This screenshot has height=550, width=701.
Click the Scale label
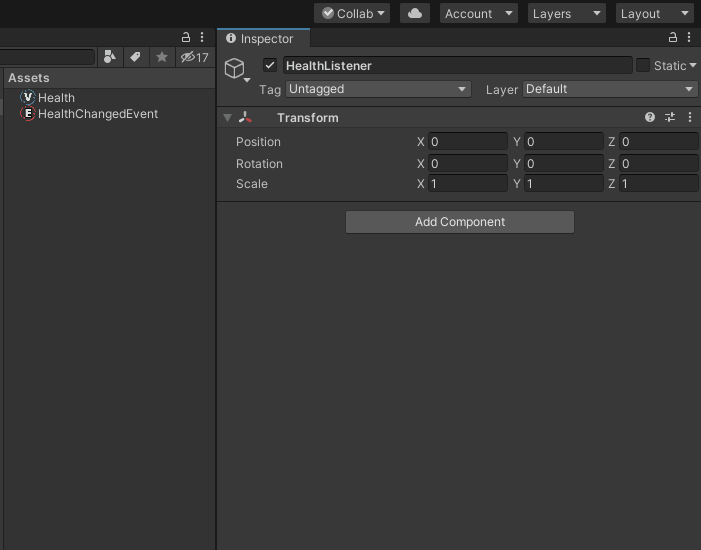pos(251,184)
